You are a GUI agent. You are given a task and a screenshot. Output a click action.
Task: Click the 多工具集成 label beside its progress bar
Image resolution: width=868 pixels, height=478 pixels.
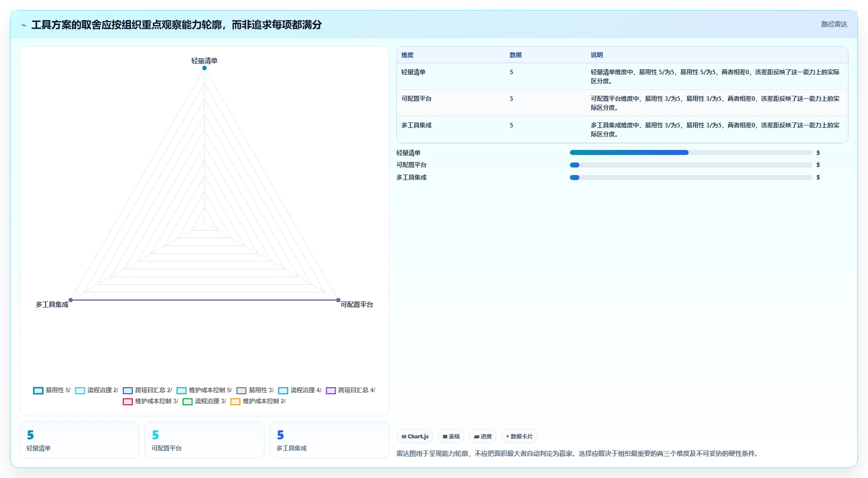(411, 178)
